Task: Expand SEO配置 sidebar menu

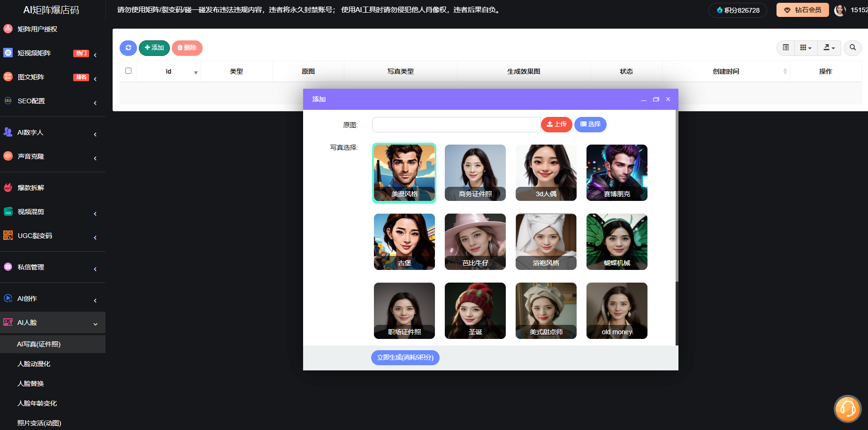Action: click(53, 101)
